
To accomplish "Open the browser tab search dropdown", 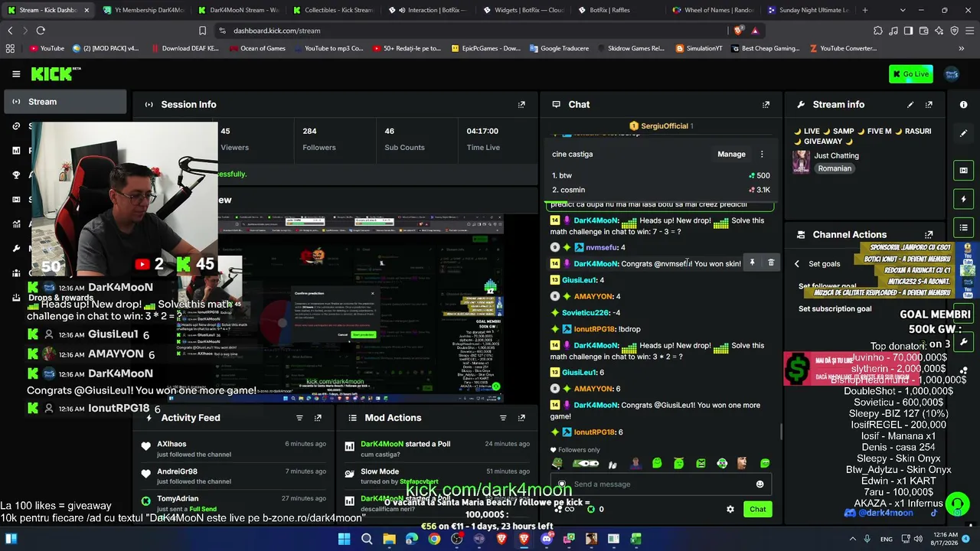I will (903, 10).
